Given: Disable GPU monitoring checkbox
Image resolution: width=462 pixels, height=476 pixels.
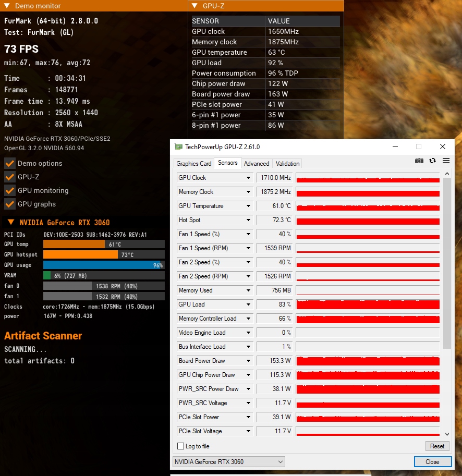Looking at the screenshot, I should coord(10,191).
